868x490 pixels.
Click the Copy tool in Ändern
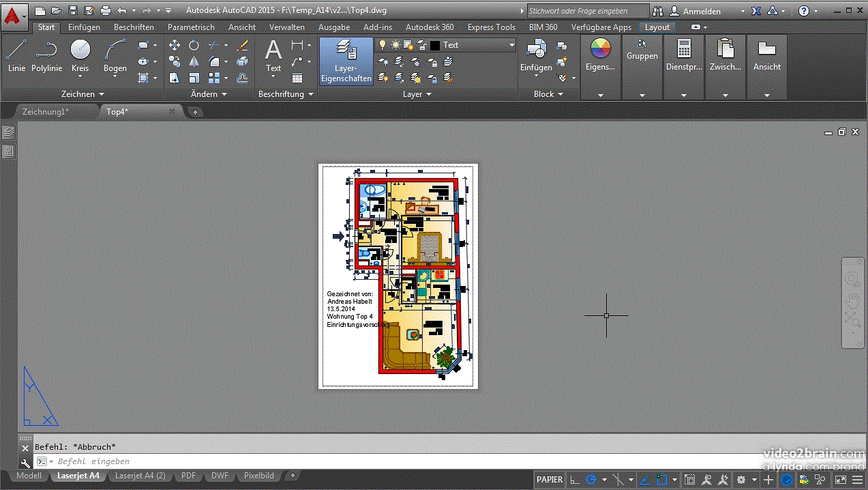click(175, 61)
